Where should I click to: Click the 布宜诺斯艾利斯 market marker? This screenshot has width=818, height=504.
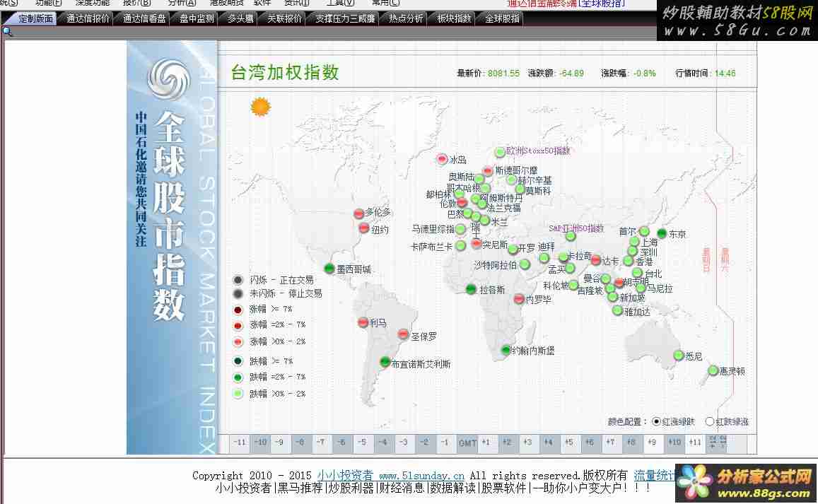tap(385, 361)
